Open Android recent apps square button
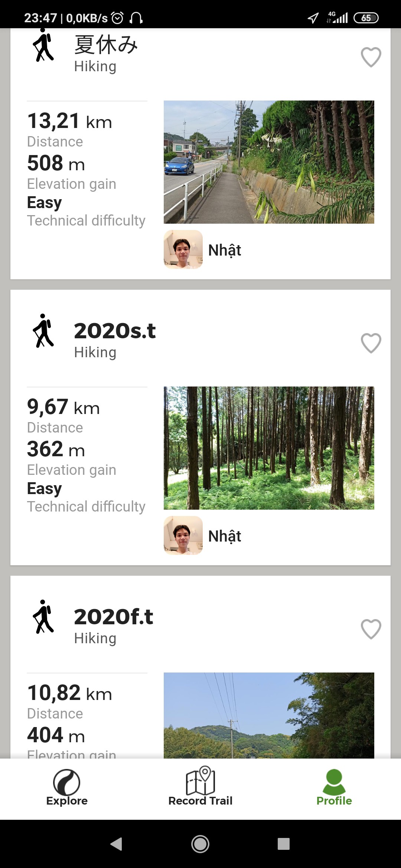 283,844
